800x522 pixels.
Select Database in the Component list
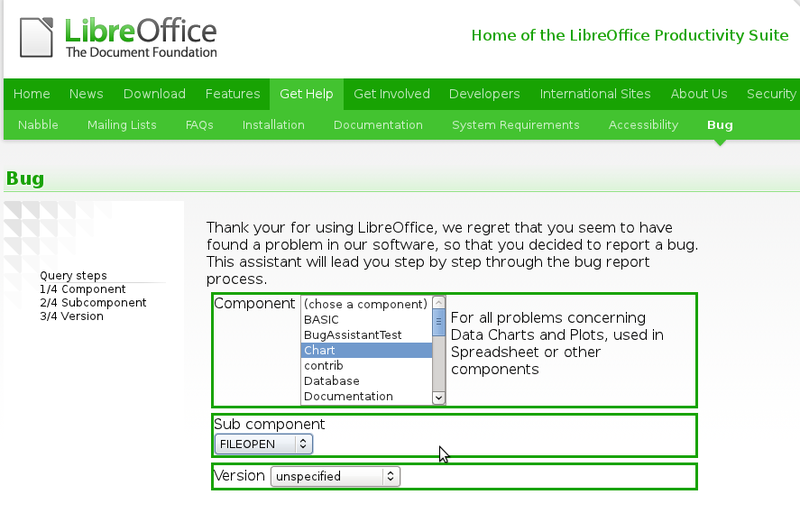[x=331, y=381]
